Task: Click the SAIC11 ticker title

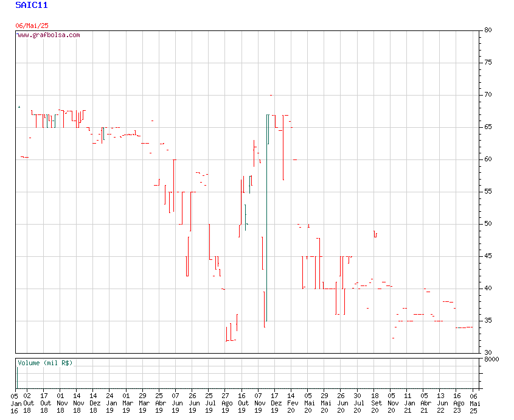Action: coord(32,5)
